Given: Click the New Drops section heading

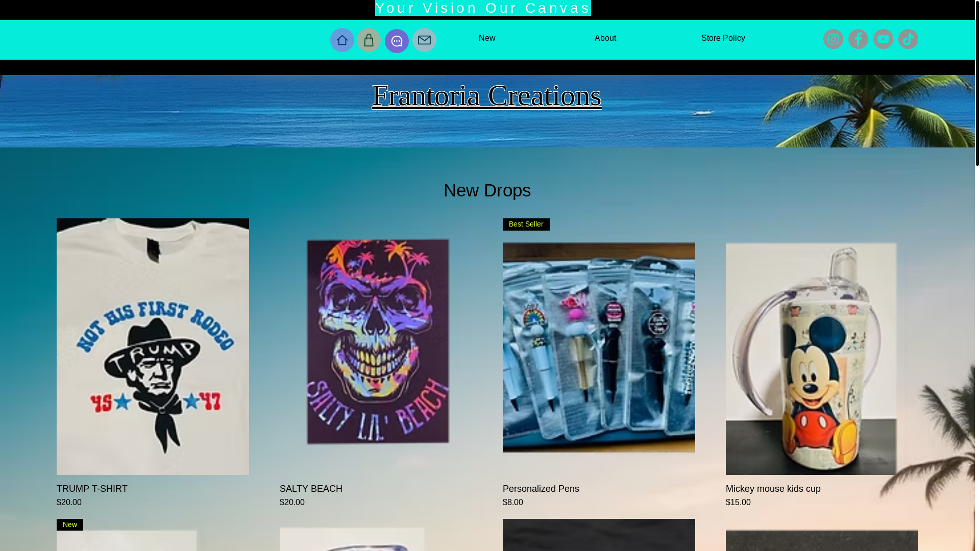Looking at the screenshot, I should coord(487,190).
